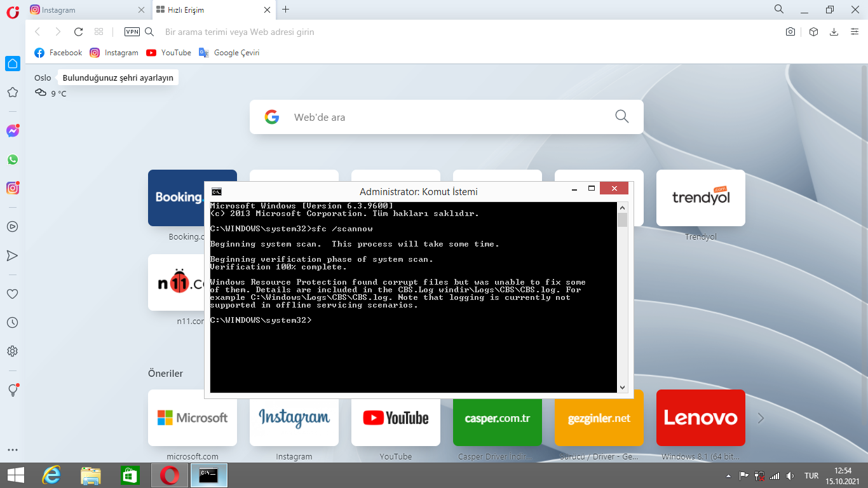Take a snapshot with camera icon
The width and height of the screenshot is (868, 488).
click(790, 32)
